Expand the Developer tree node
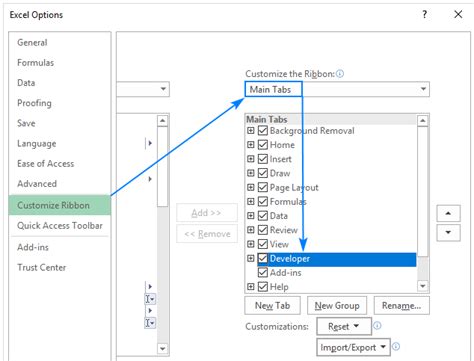 (251, 258)
